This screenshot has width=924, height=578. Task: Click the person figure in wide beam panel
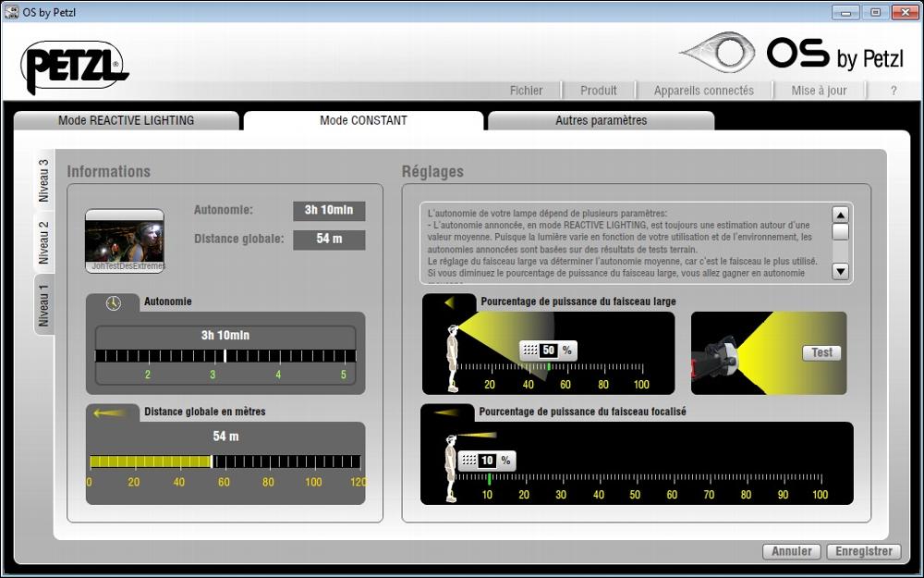pyautogui.click(x=453, y=358)
